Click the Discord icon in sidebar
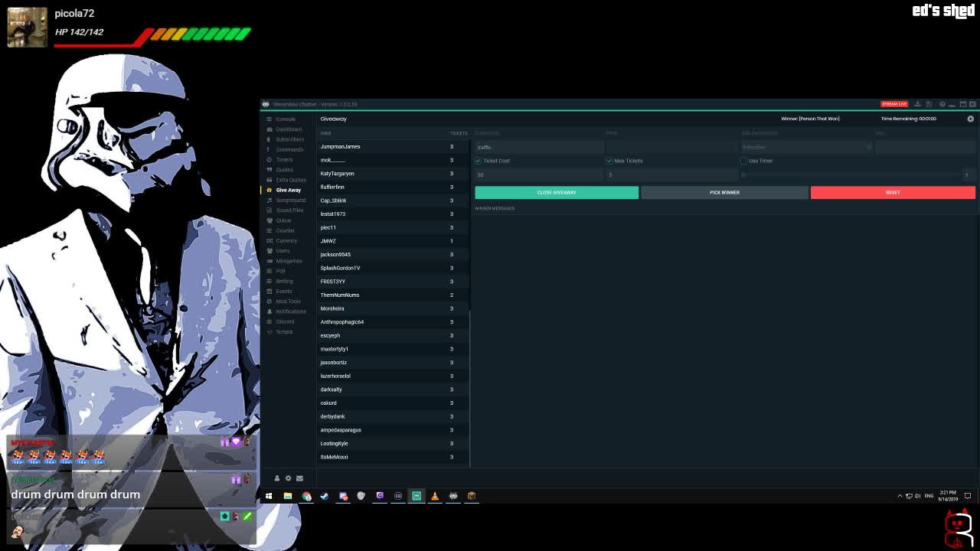This screenshot has height=551, width=980. 269,321
